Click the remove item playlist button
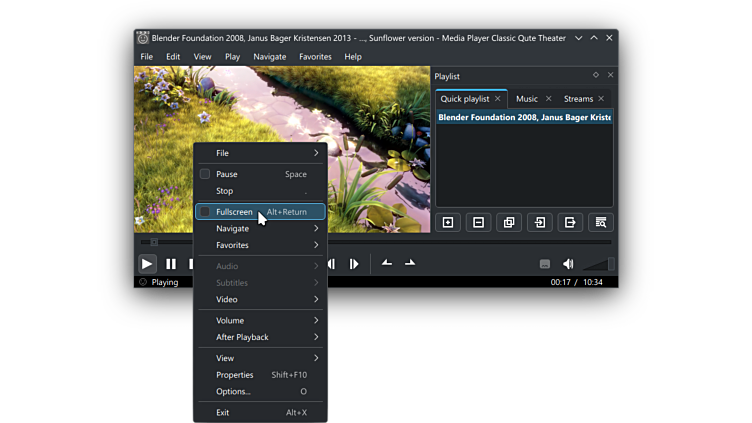 coord(478,222)
